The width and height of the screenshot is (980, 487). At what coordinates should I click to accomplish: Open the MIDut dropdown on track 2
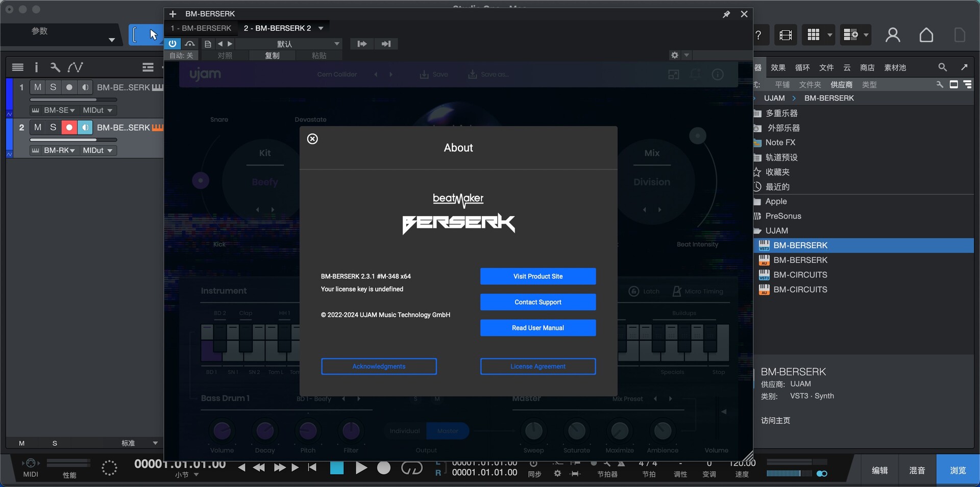point(97,150)
